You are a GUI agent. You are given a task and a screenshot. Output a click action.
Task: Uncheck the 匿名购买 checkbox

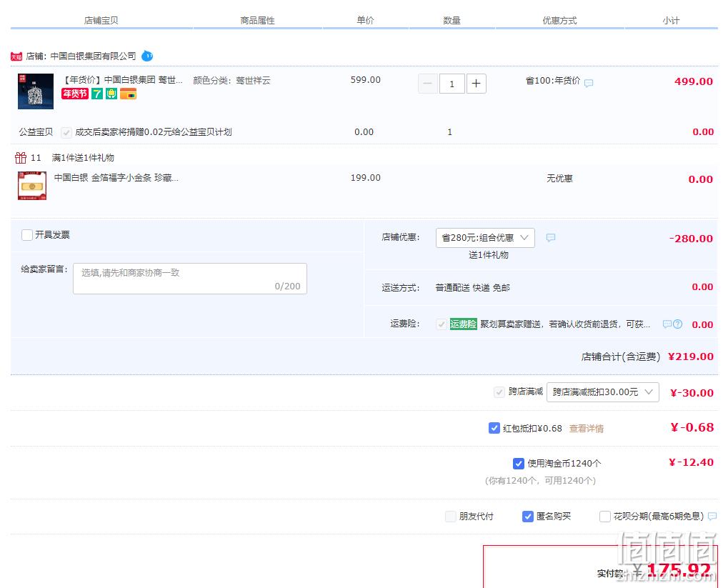click(527, 516)
